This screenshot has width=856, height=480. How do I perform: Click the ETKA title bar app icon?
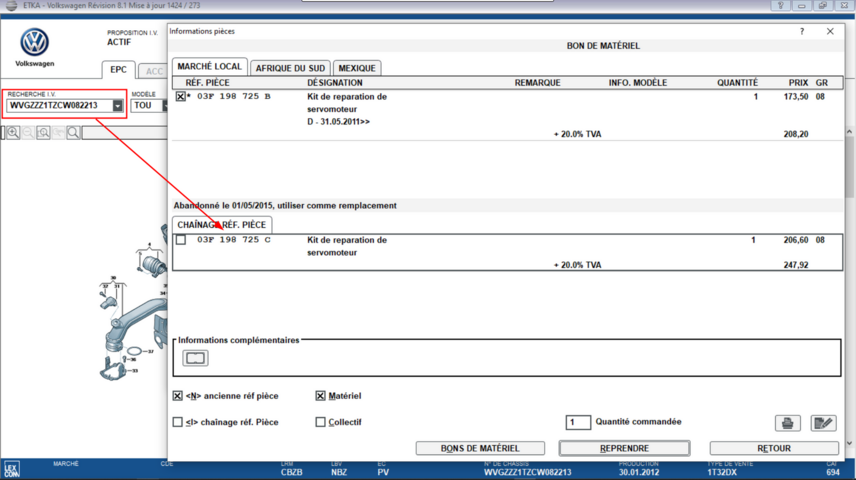point(11,5)
